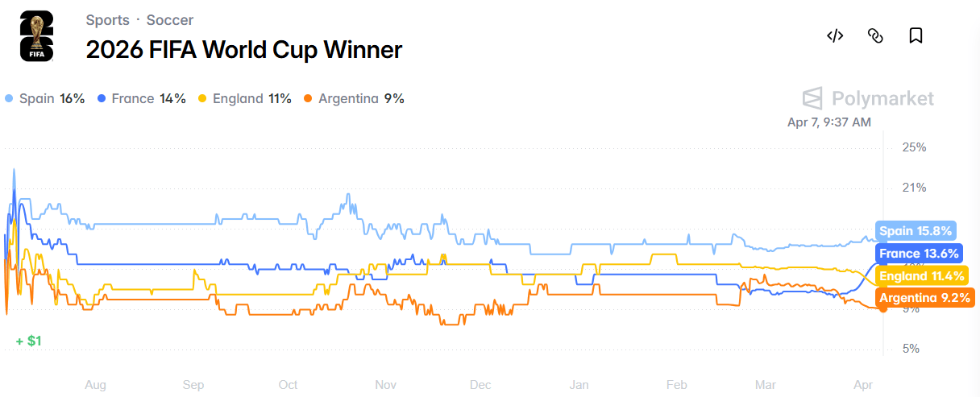Click the Dec marker on the time axis
This screenshot has height=397, width=980.
480,385
